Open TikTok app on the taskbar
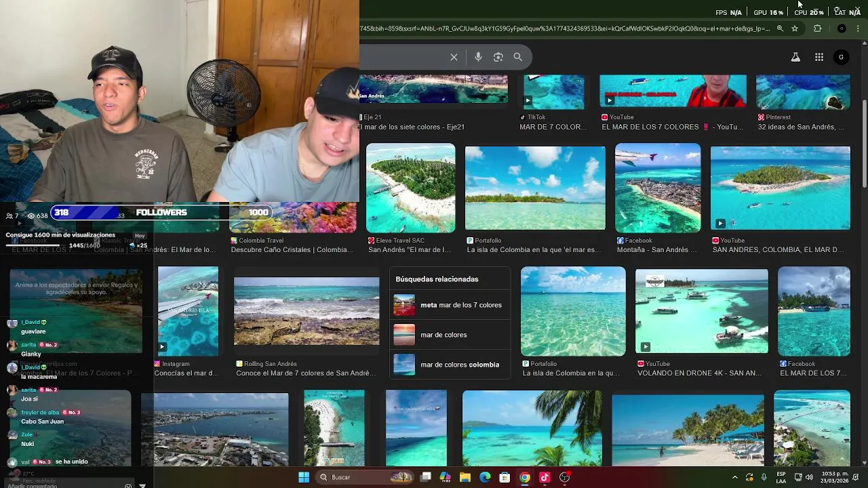This screenshot has height=488, width=868. 545,477
